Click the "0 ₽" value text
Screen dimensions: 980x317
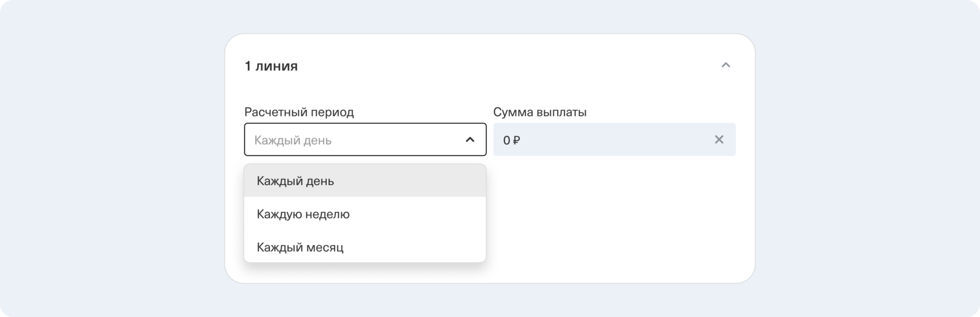click(x=511, y=140)
